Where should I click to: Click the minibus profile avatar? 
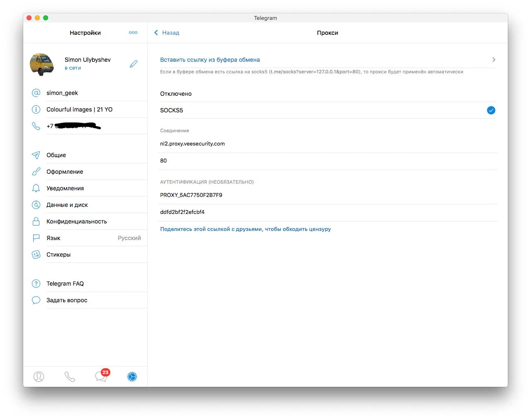[x=41, y=64]
